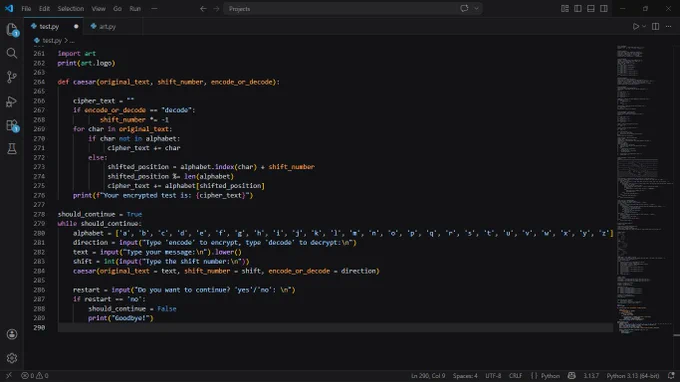Click the VS Code logo icon
680x382 pixels.
coord(9,8)
